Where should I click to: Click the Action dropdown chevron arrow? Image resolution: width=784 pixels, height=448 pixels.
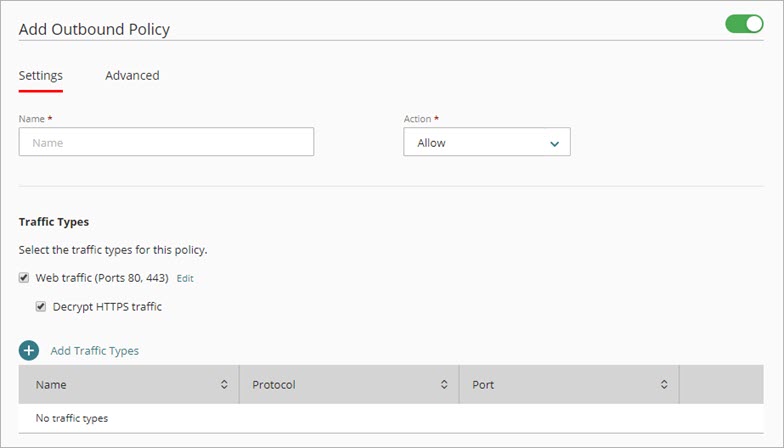tap(554, 144)
